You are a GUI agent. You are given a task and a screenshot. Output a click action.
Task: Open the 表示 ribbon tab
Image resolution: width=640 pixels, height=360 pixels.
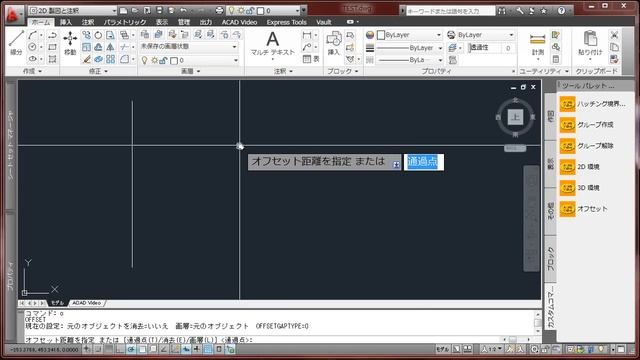pos(162,22)
